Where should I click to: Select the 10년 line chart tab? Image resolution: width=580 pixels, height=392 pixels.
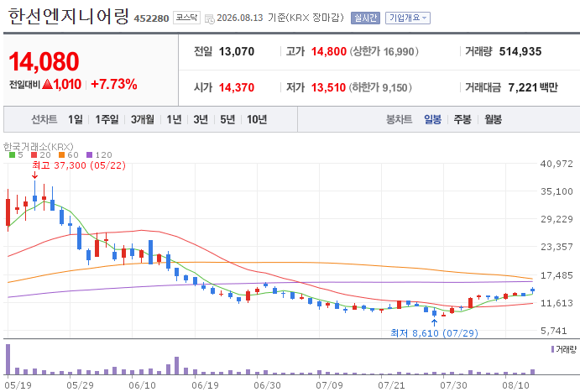coord(257,119)
